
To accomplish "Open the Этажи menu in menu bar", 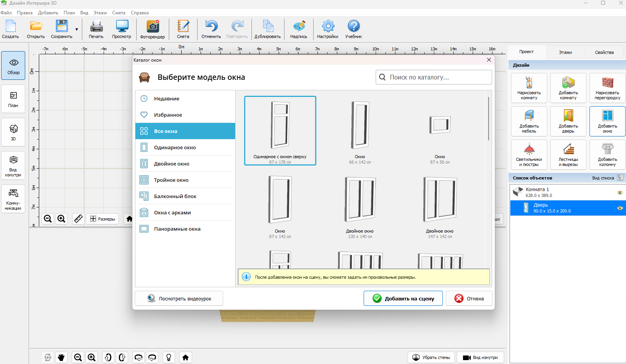I will (x=100, y=13).
